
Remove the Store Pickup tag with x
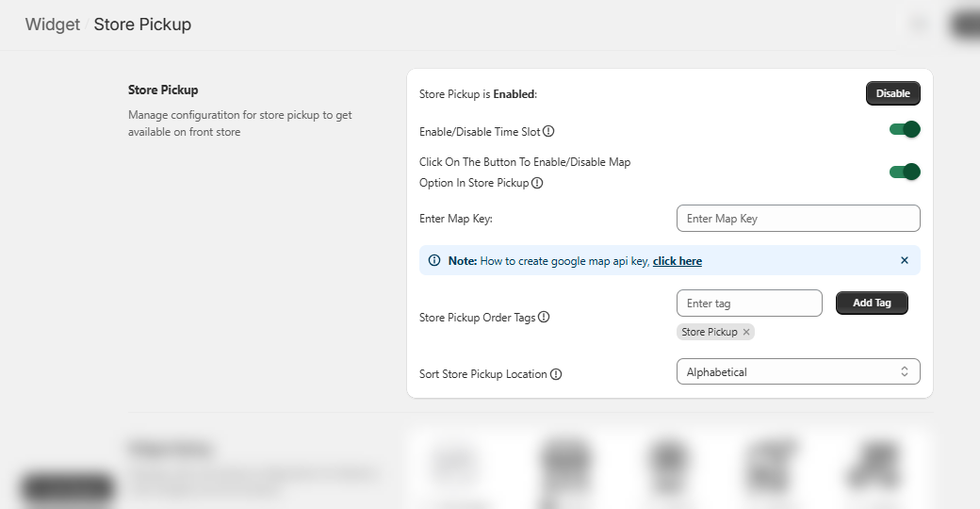[x=746, y=333]
